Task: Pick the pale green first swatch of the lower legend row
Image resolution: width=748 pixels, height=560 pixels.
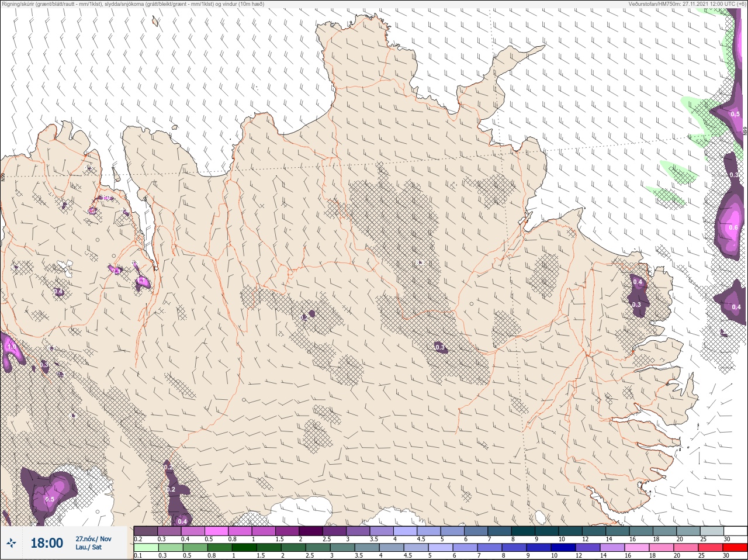Action: point(146,548)
